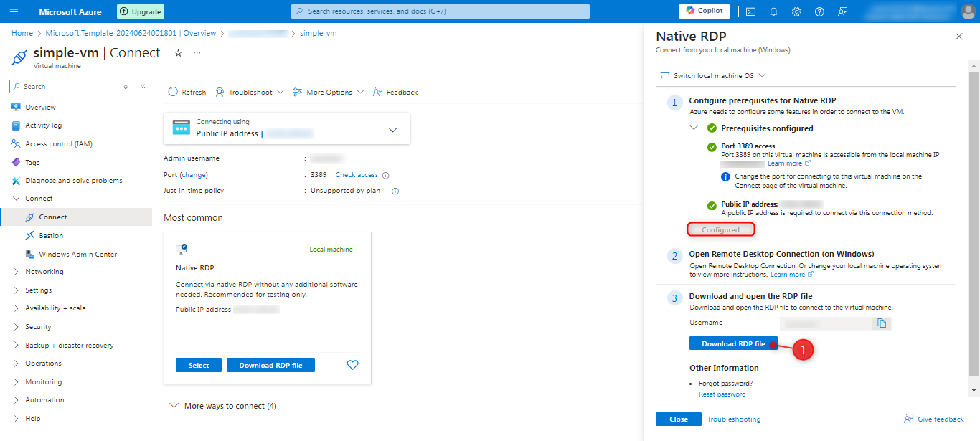980x441 pixels.
Task: Open the notifications bell
Action: coord(773,11)
